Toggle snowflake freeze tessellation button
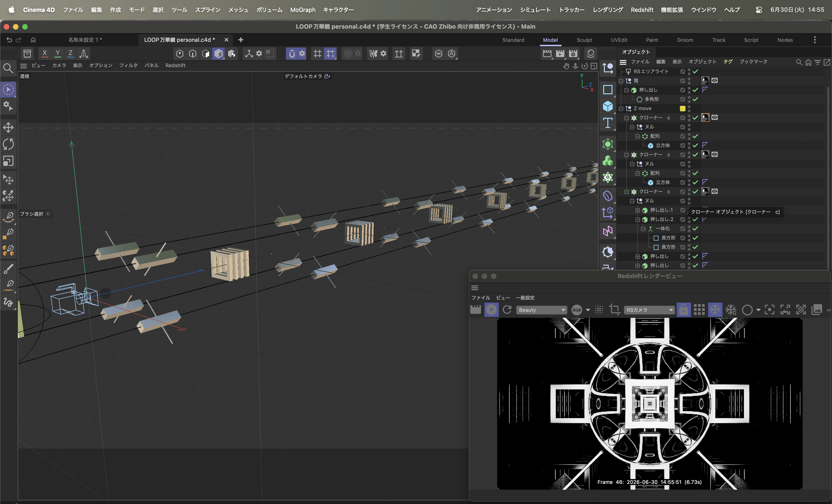Viewport: 832px width, 504px height. click(x=715, y=310)
